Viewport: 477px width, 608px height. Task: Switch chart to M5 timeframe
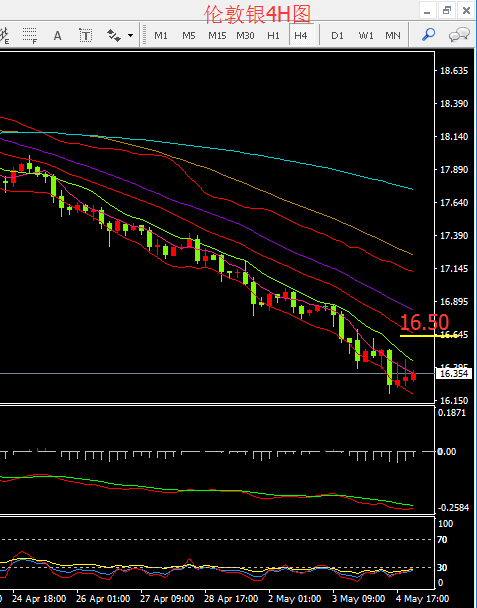pyautogui.click(x=188, y=36)
